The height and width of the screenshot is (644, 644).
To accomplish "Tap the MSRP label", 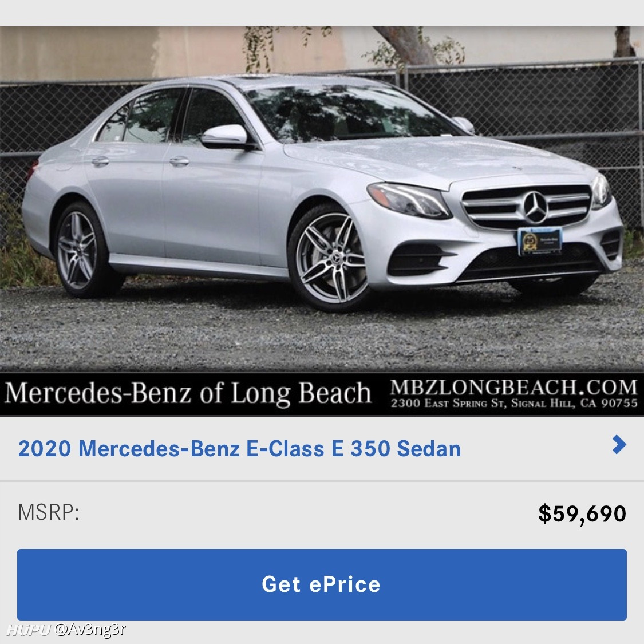I will click(x=49, y=512).
